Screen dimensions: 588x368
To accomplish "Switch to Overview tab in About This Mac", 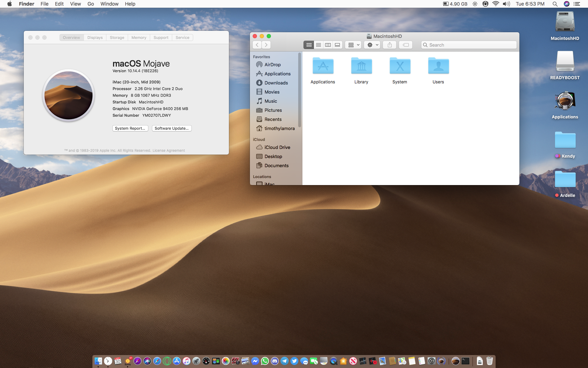I will 71,38.
